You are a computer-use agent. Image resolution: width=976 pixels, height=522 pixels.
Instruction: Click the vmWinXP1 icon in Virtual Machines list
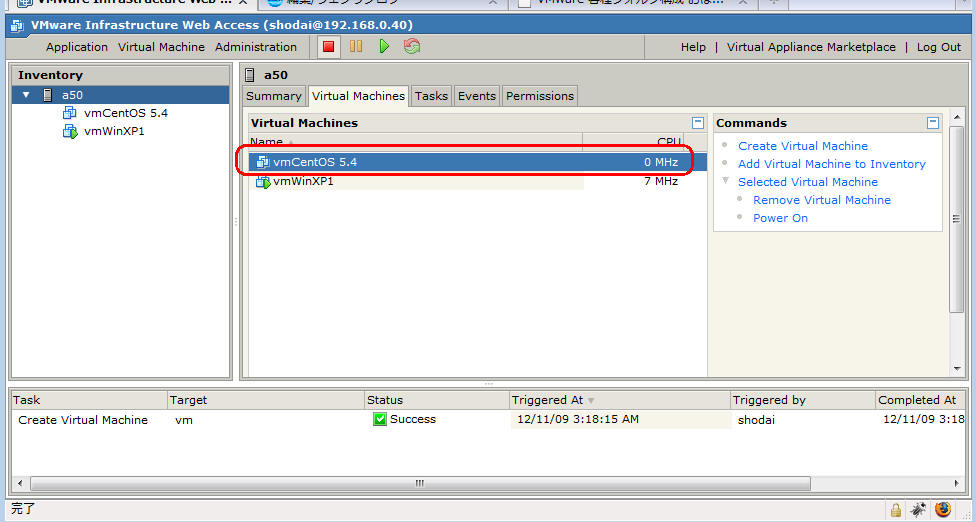tap(264, 181)
